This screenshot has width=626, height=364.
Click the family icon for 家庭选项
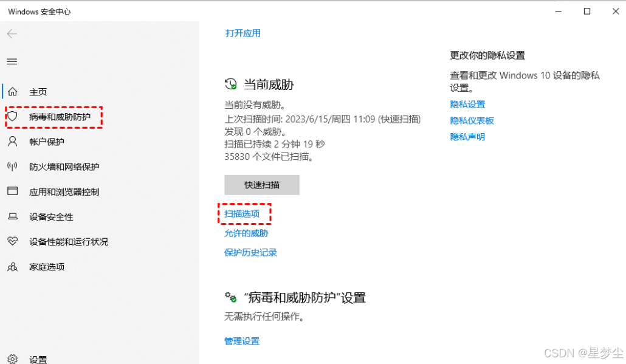(x=13, y=267)
